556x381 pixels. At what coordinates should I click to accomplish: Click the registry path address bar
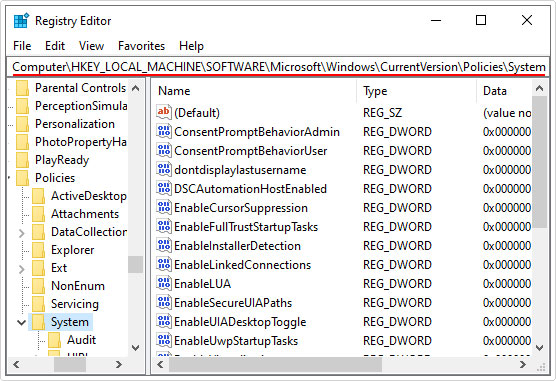(x=278, y=67)
